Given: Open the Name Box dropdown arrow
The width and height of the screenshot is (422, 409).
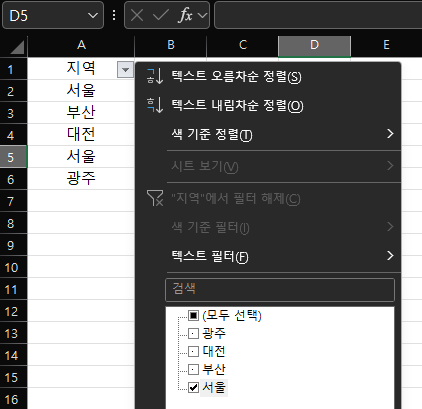Looking at the screenshot, I should 93,15.
